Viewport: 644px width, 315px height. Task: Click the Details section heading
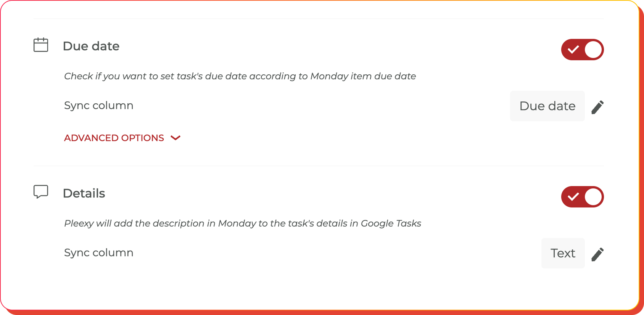[x=84, y=193]
